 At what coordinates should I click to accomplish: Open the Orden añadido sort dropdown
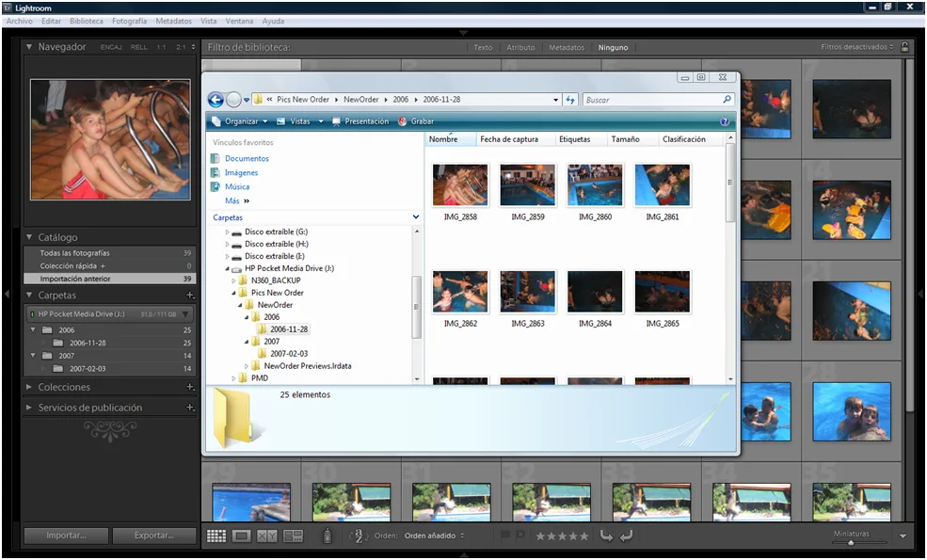440,536
